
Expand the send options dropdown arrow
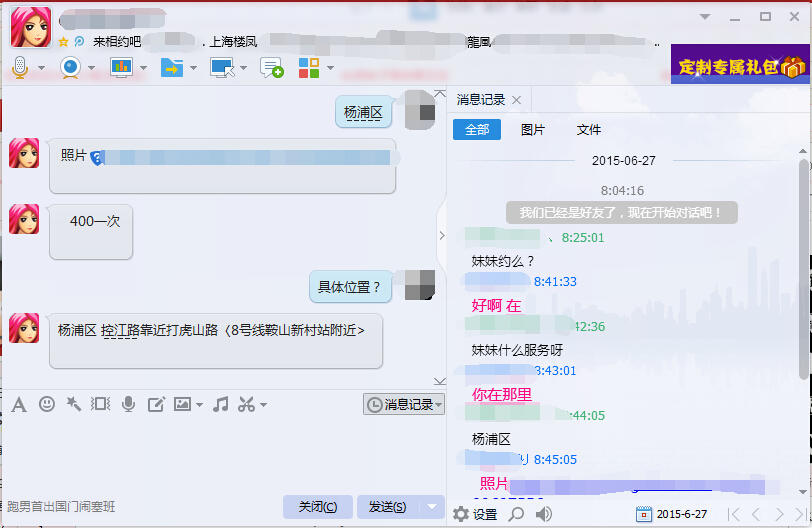tap(432, 506)
